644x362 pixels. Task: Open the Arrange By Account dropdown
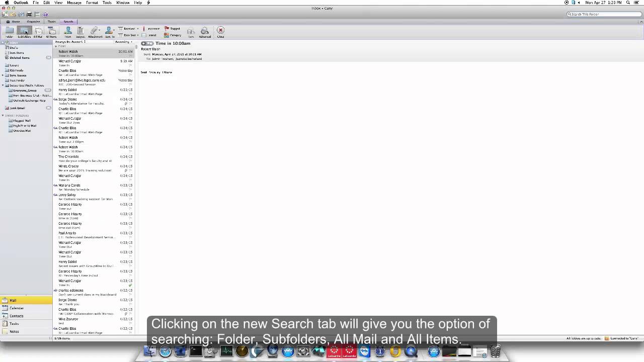click(70, 42)
